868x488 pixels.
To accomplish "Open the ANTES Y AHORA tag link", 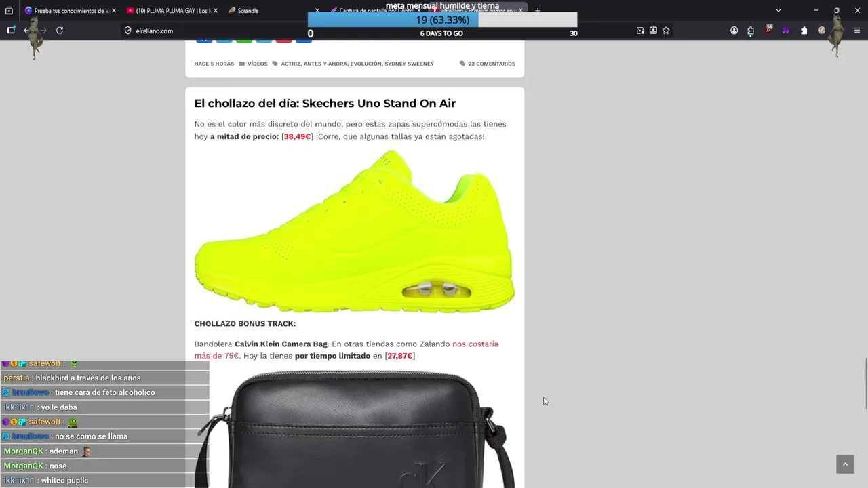I will point(325,64).
